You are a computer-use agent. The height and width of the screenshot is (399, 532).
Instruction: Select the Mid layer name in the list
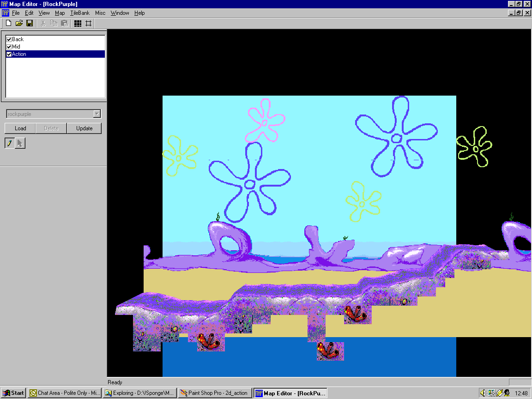coord(16,47)
